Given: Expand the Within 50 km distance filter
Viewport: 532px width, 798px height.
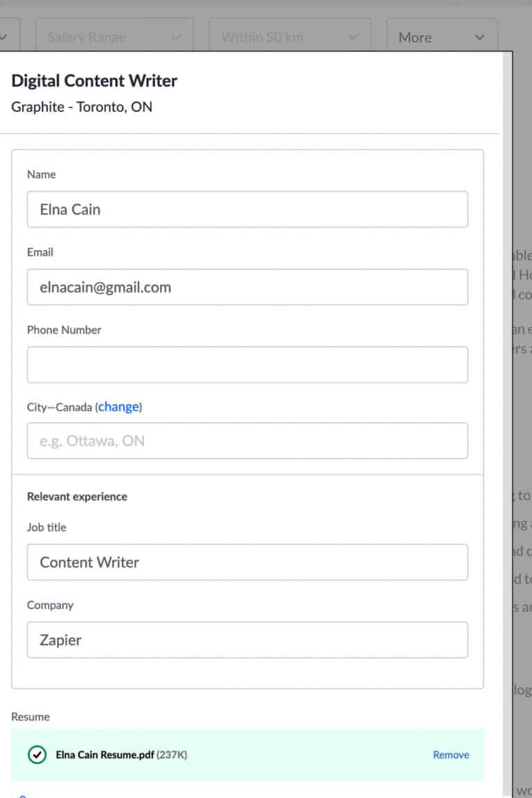Looking at the screenshot, I should pyautogui.click(x=289, y=37).
